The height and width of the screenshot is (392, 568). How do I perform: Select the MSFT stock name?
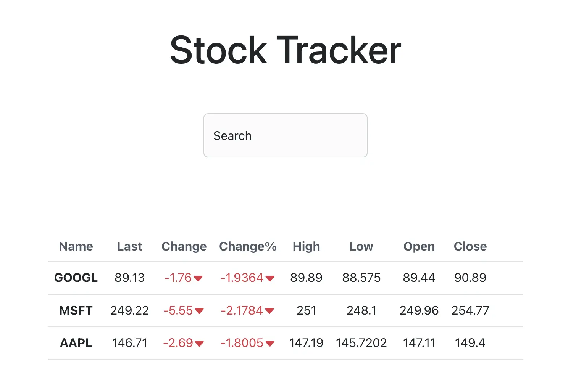tap(76, 310)
